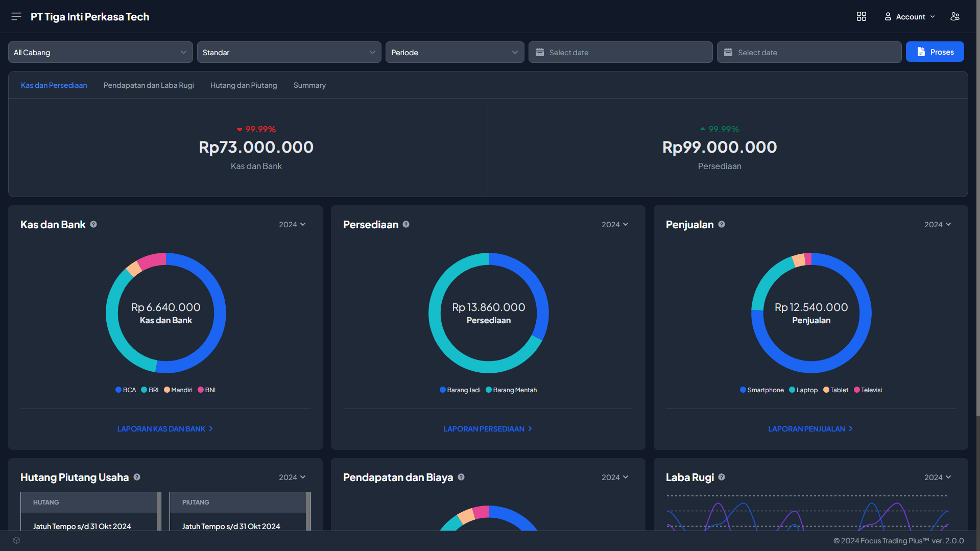This screenshot has width=980, height=551.
Task: Open the Account dropdown menu
Action: tap(910, 16)
